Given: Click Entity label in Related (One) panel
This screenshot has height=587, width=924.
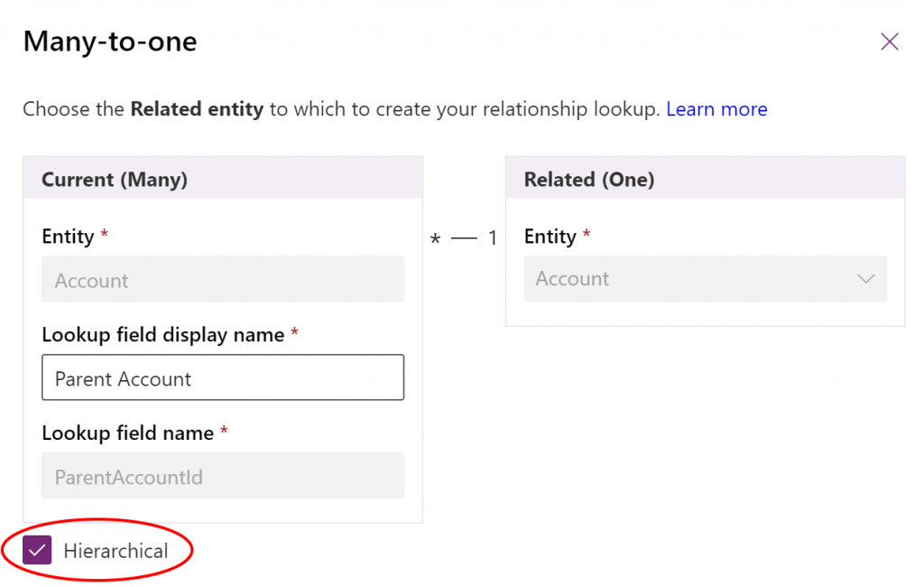Looking at the screenshot, I should tap(550, 237).
